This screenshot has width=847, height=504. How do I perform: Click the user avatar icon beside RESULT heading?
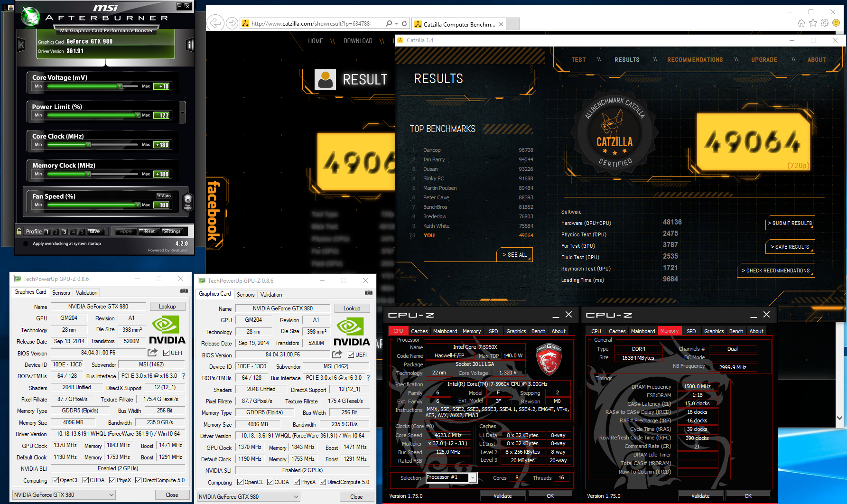pos(326,79)
